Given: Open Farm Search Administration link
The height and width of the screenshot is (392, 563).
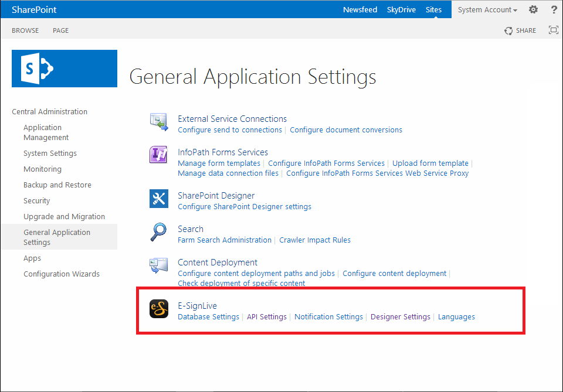Looking at the screenshot, I should point(225,240).
